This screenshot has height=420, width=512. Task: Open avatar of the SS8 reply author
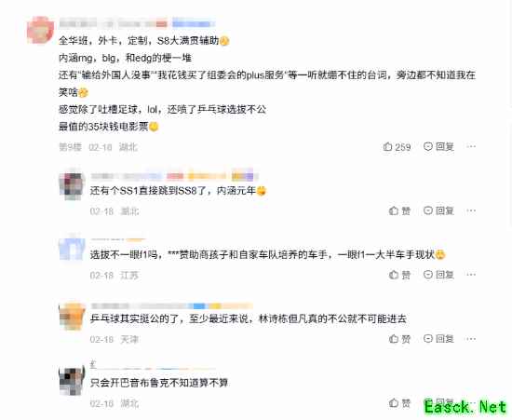[72, 184]
